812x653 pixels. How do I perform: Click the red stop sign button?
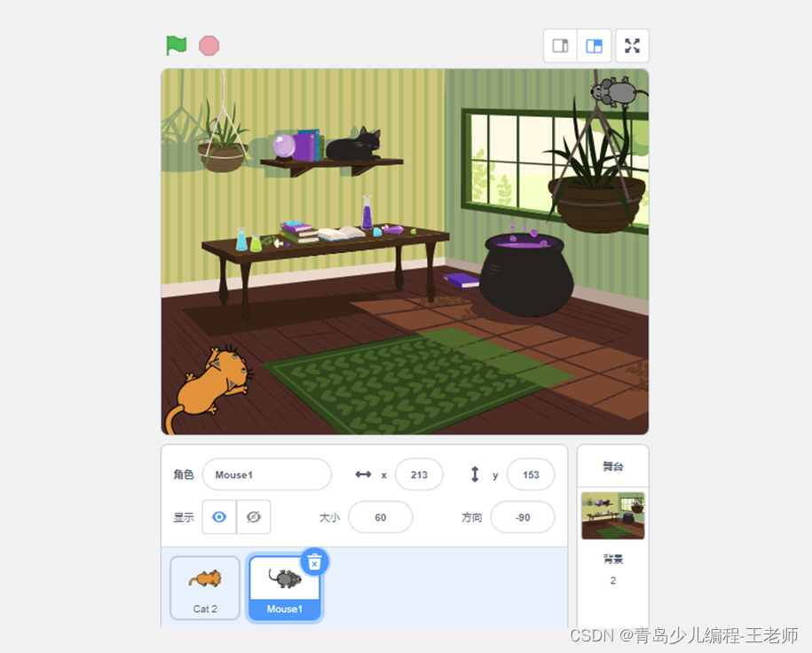209,45
